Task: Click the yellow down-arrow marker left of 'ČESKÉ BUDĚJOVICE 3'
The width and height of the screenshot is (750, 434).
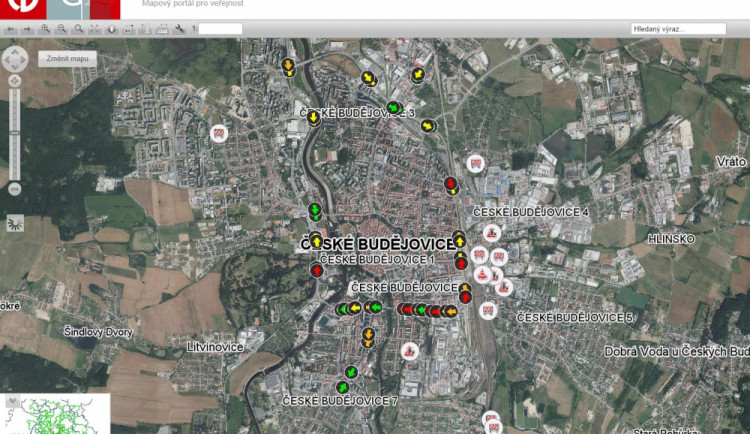Action: click(x=313, y=117)
